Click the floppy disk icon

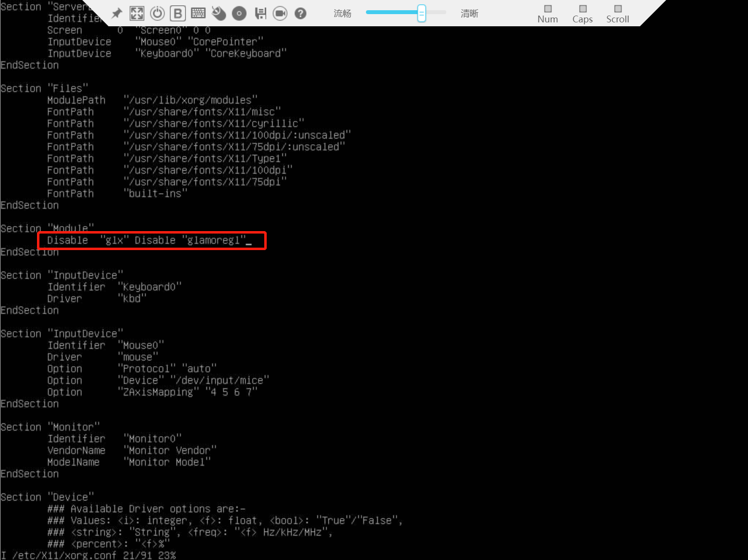pyautogui.click(x=260, y=13)
